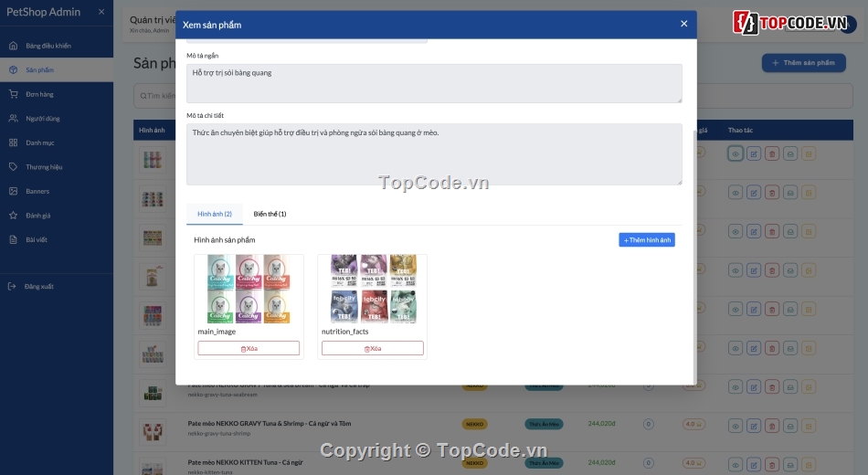Open Đơn hàng cart icon in sidebar
Screen dimensions: 868x475
click(x=14, y=94)
